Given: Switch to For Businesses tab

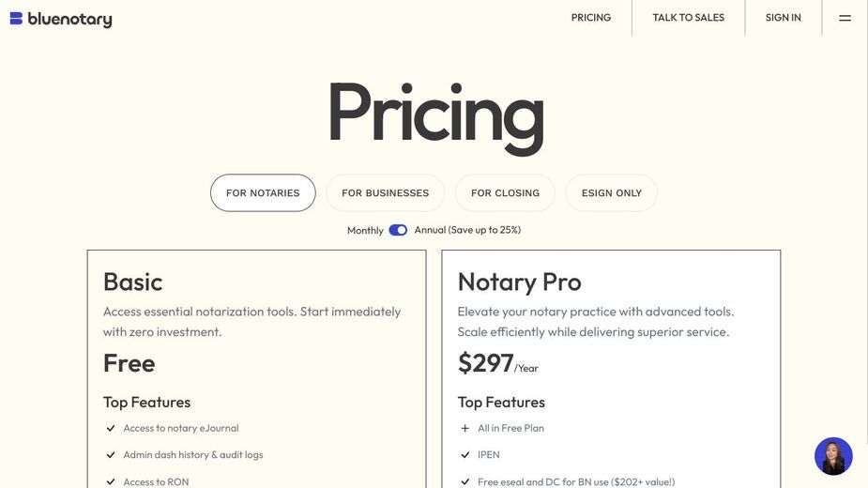Looking at the screenshot, I should [x=386, y=192].
